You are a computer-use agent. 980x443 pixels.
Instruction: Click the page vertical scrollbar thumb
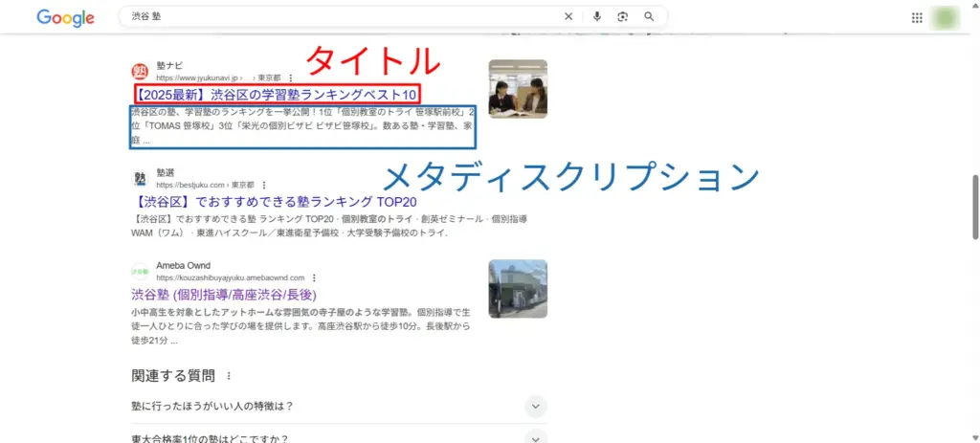pyautogui.click(x=975, y=207)
